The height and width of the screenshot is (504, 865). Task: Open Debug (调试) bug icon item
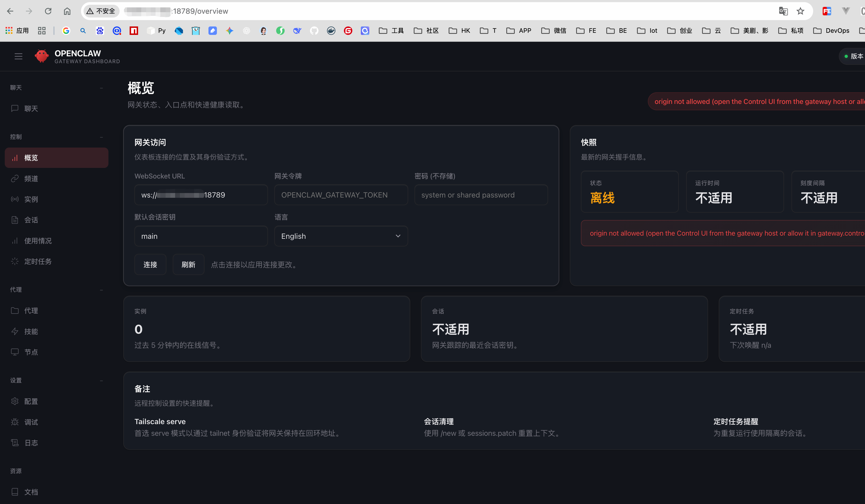point(15,422)
